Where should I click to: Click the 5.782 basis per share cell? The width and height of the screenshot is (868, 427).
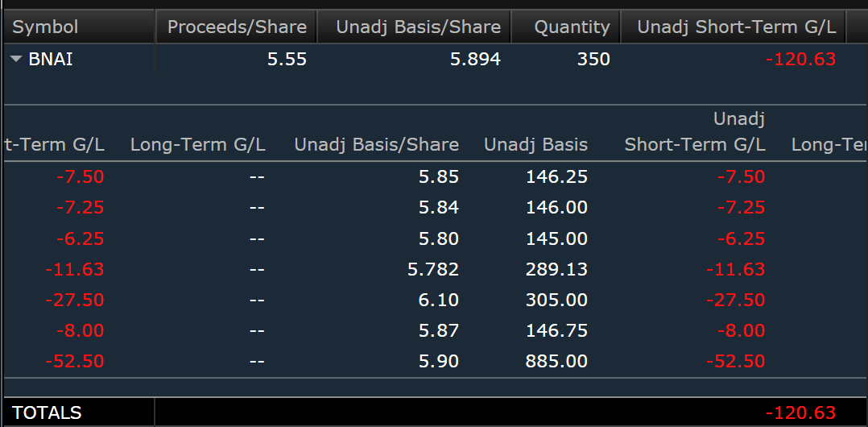tap(433, 269)
